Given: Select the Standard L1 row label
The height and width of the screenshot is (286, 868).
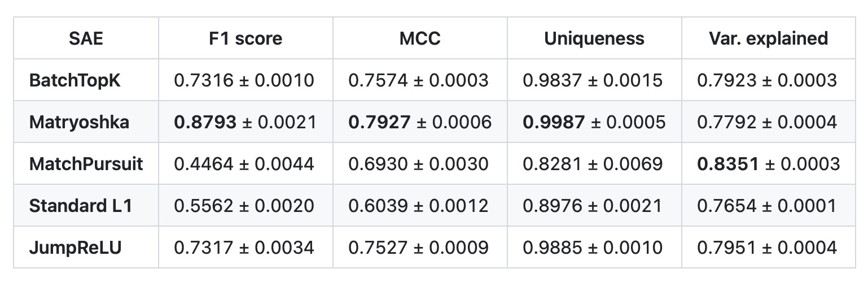Looking at the screenshot, I should click(x=81, y=205).
